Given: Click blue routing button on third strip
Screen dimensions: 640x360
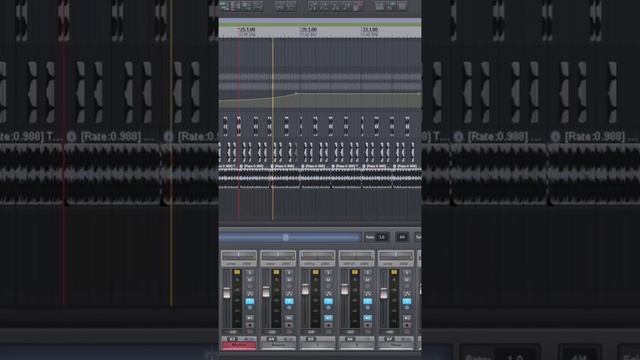Looking at the screenshot, I should pos(328,301).
